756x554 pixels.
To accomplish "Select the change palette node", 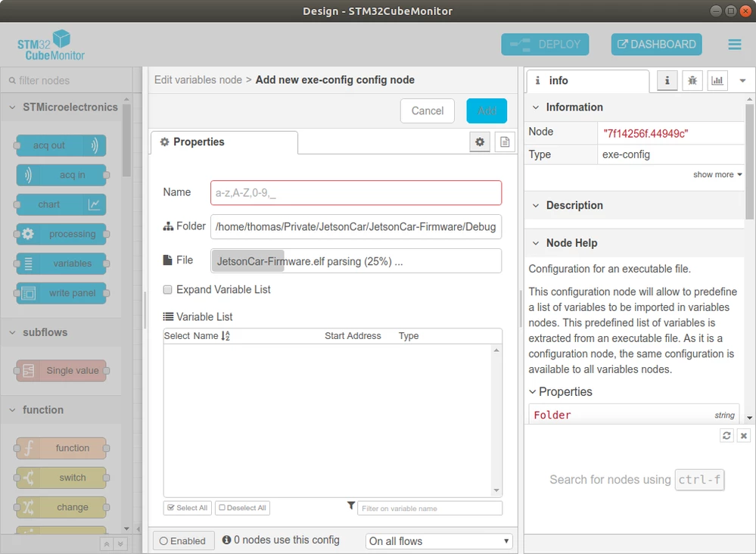I will pyautogui.click(x=61, y=507).
